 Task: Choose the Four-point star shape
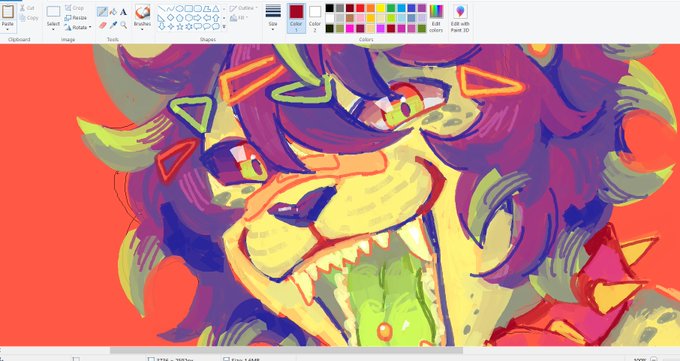pos(171,26)
